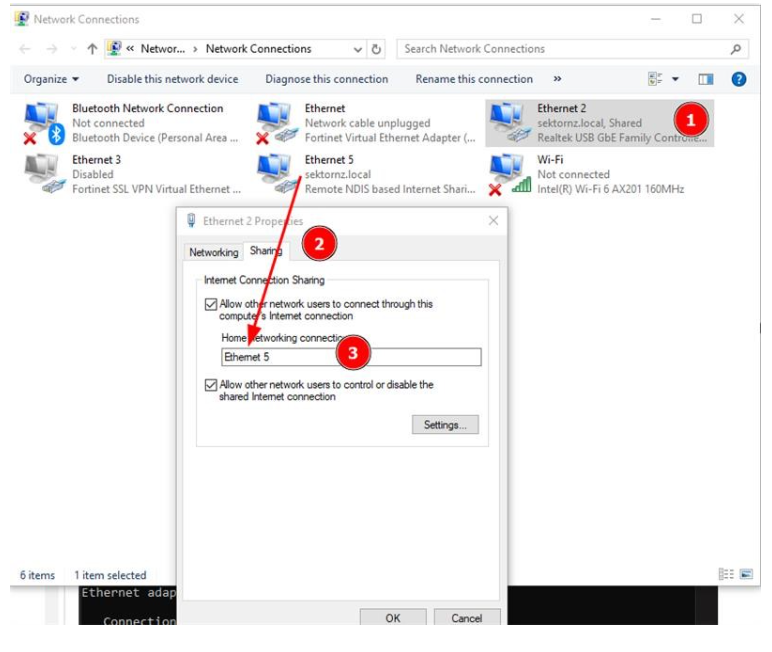Click the address bar location icon
Image resolution: width=772 pixels, height=652 pixels.
114,48
